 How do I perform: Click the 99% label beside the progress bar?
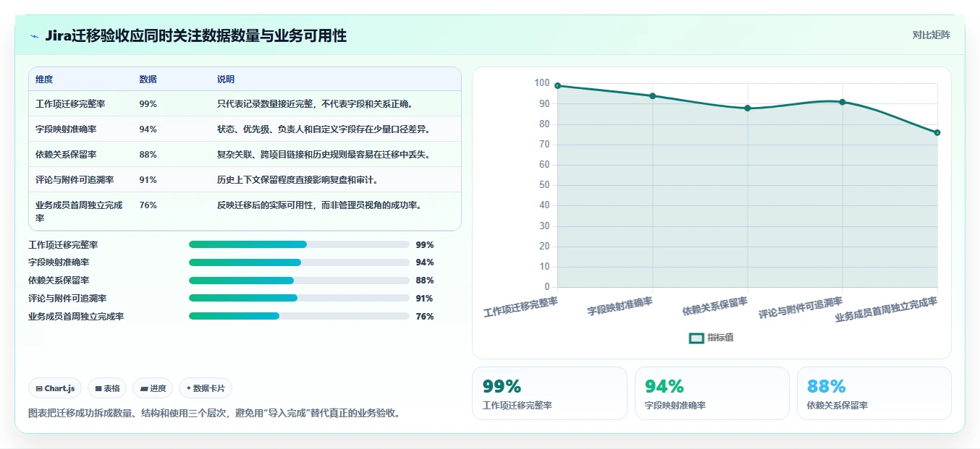pyautogui.click(x=425, y=245)
